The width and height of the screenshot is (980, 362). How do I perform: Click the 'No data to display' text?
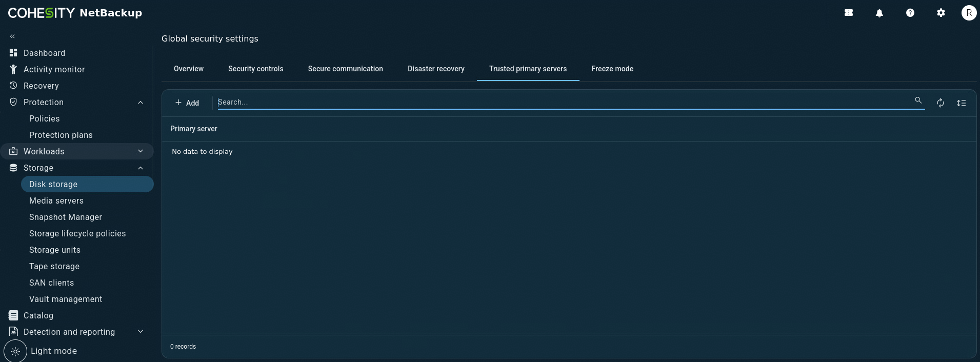(x=202, y=151)
